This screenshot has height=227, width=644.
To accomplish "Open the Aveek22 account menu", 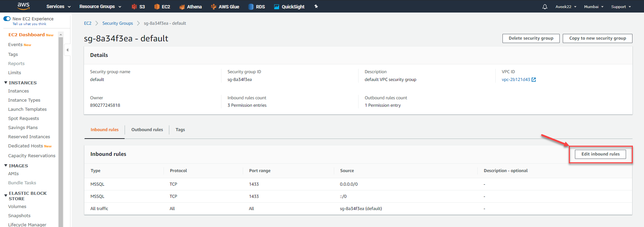I will tap(566, 7).
